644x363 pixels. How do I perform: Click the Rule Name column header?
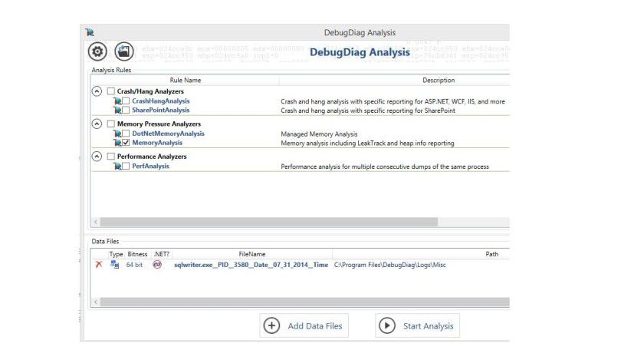pos(186,80)
